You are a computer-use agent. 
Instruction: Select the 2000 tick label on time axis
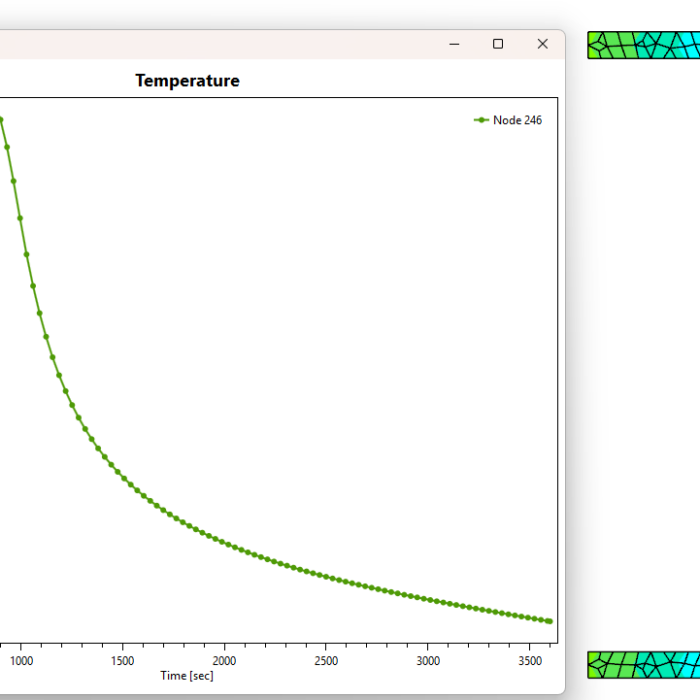(x=224, y=661)
